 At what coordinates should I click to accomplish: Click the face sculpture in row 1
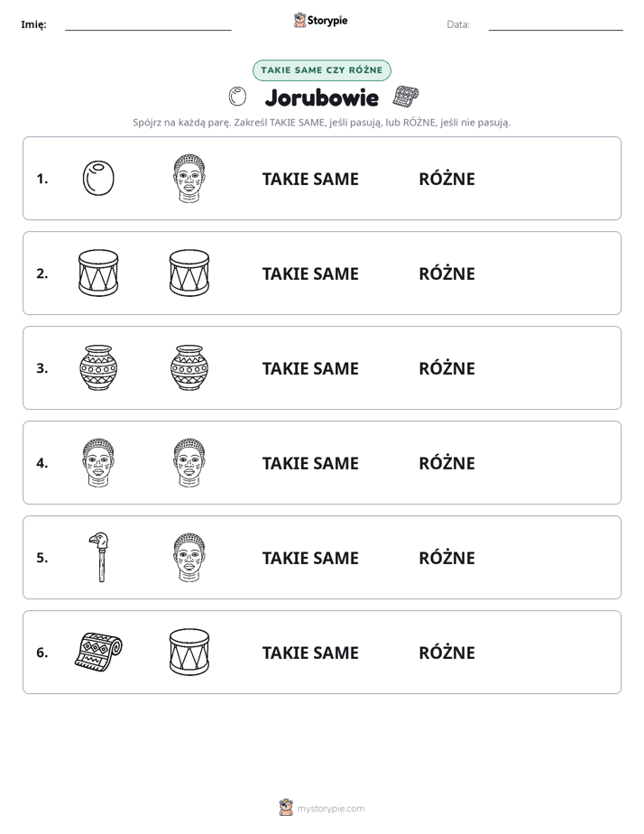pos(189,178)
